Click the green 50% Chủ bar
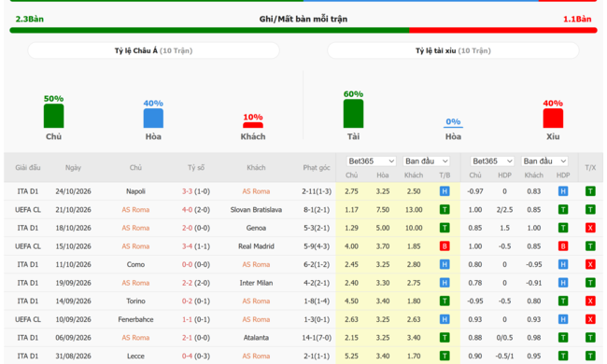The image size is (607, 364). pos(53,116)
